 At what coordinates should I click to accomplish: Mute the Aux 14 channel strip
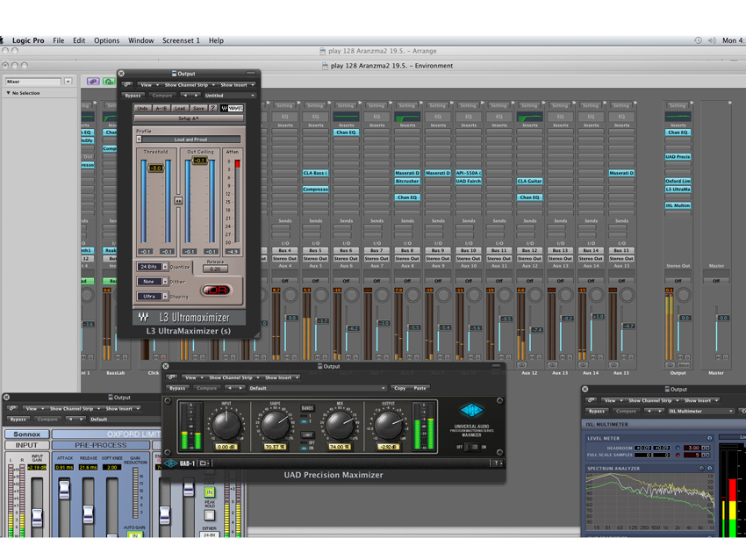pos(592,357)
